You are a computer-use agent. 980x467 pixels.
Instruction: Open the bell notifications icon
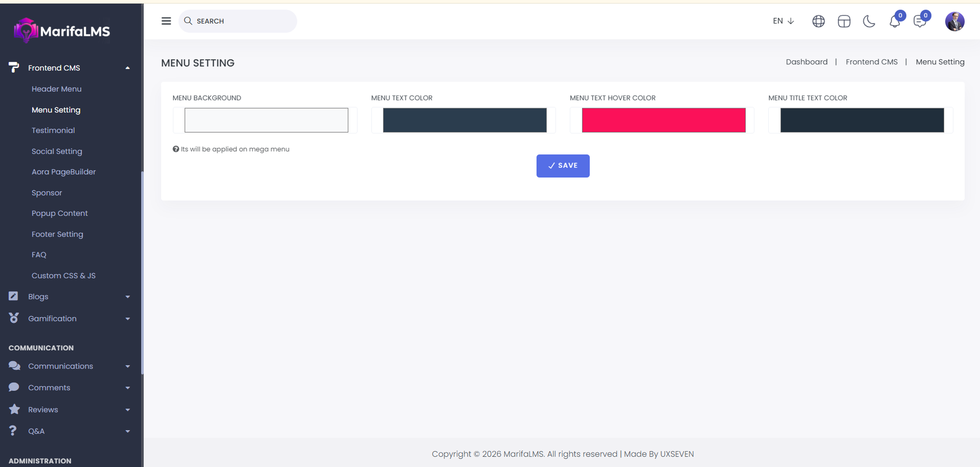coord(895,21)
